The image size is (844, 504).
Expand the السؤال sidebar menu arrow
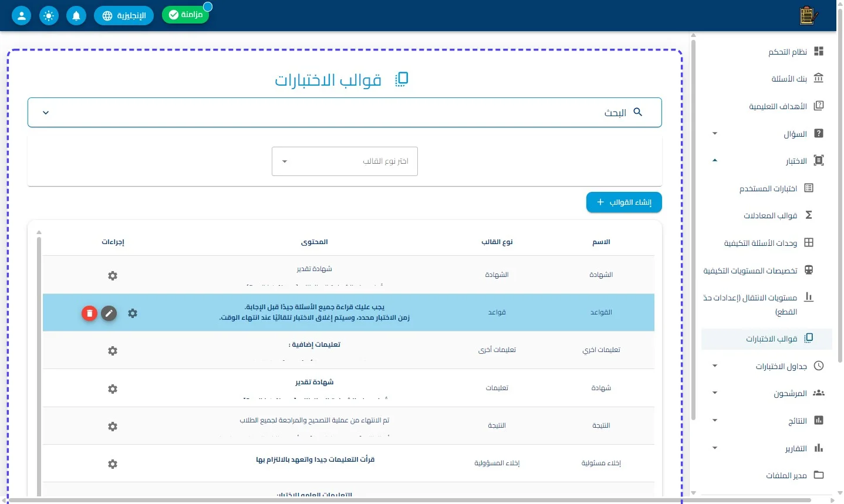point(715,134)
